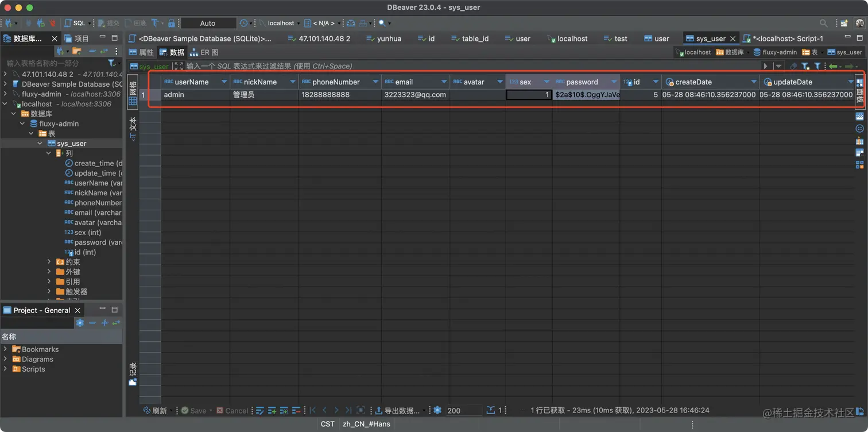Expand the 约束 constraints folder
The image size is (868, 432).
pyautogui.click(x=49, y=262)
